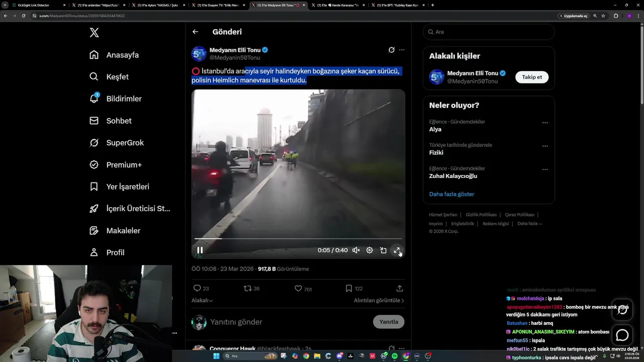Screen dimensions: 644x362
Task: Go back with the Gönderi arrow
Action: tap(195, 32)
